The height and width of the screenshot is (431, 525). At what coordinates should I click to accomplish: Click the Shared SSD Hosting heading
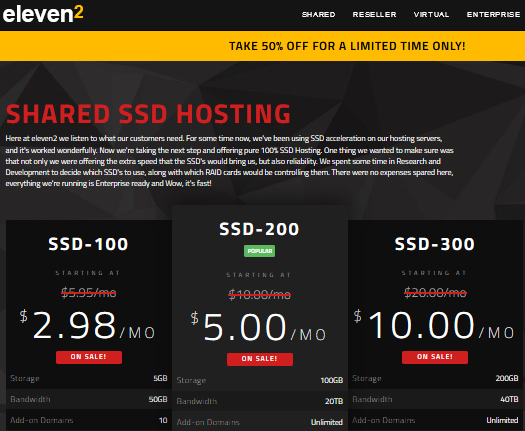148,114
